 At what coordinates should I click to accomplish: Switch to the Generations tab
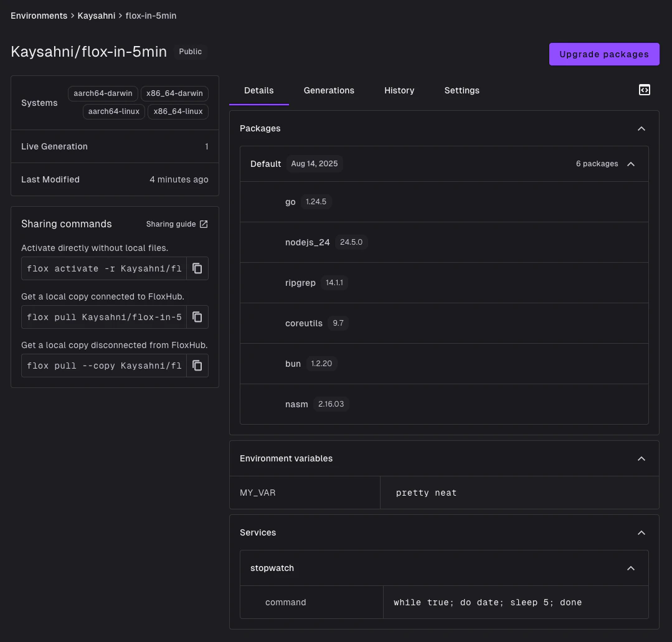click(x=329, y=90)
